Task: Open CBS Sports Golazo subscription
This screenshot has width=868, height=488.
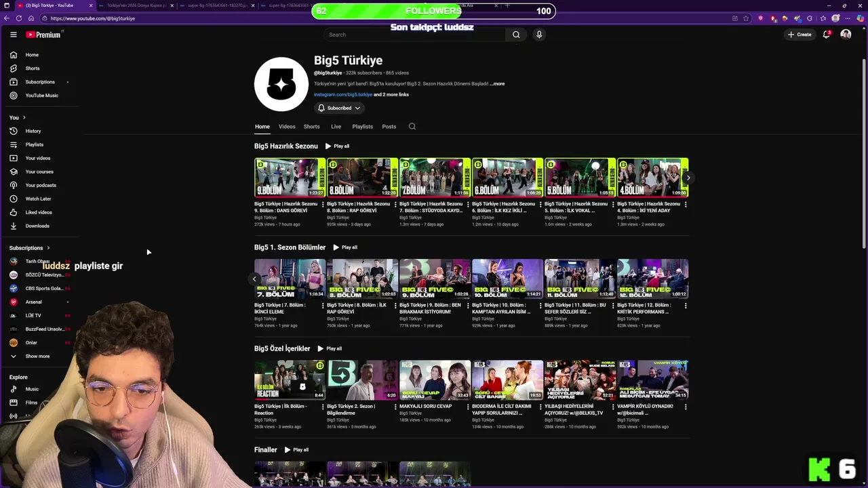Action: coord(41,288)
